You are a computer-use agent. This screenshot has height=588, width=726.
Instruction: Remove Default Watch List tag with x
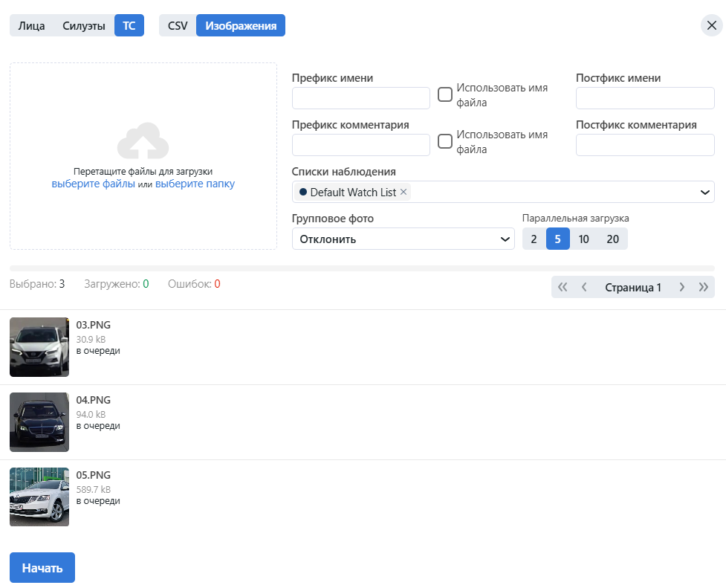(403, 192)
